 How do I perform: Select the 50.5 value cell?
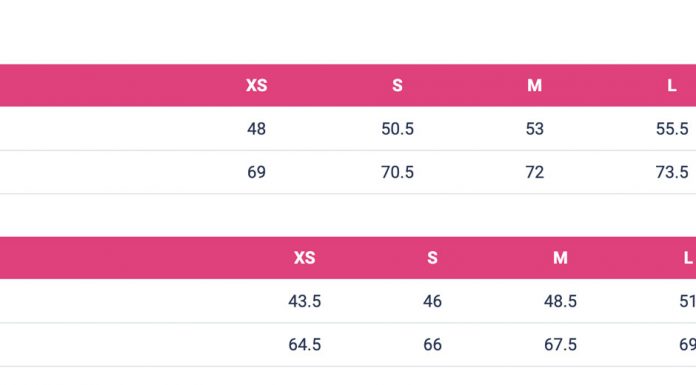[x=397, y=129]
